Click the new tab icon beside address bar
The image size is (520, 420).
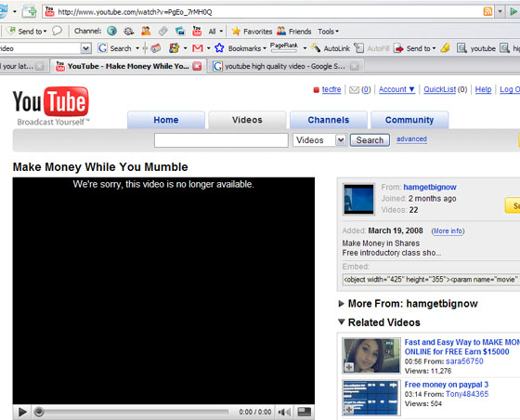[x=29, y=12]
